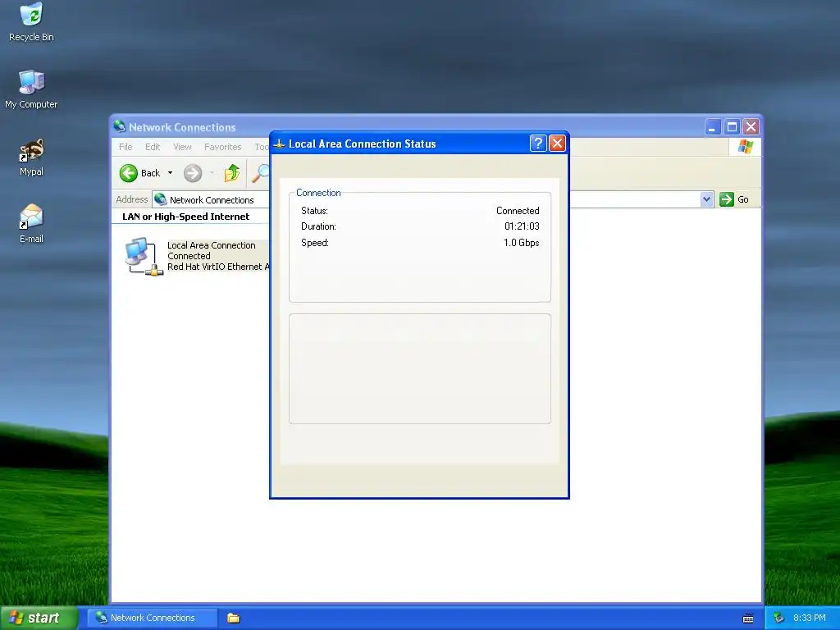
Task: Click the Status value Connected
Action: pos(518,211)
